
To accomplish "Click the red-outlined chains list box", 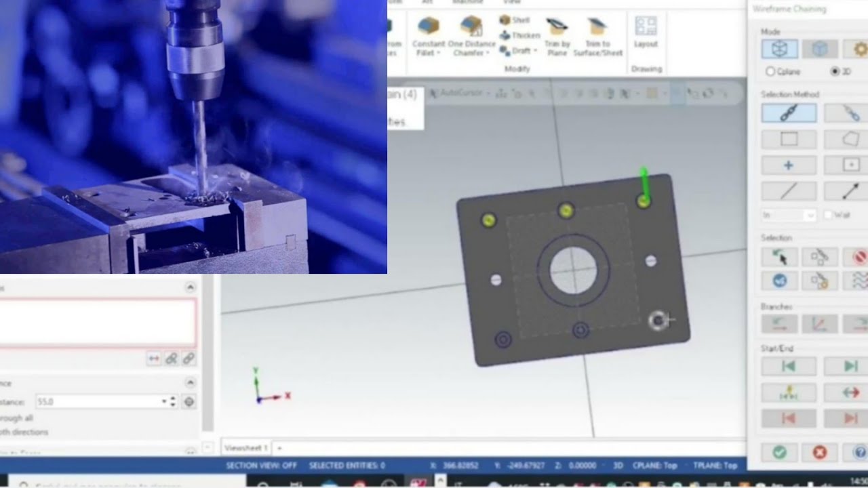I will (97, 323).
